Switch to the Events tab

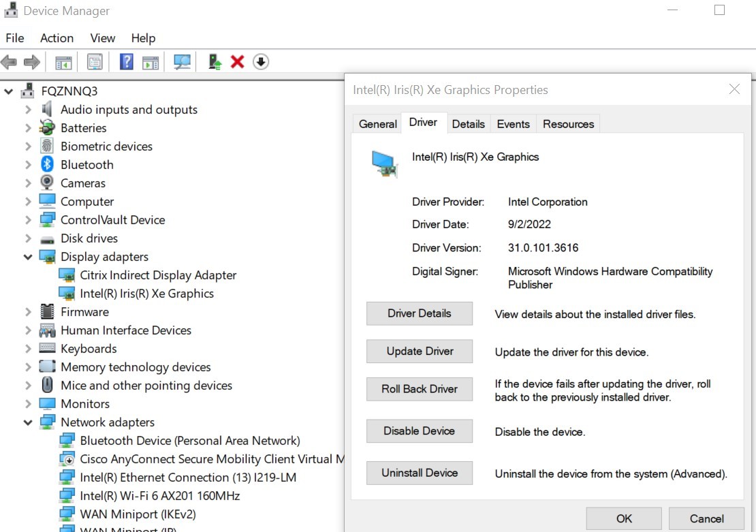click(x=513, y=124)
